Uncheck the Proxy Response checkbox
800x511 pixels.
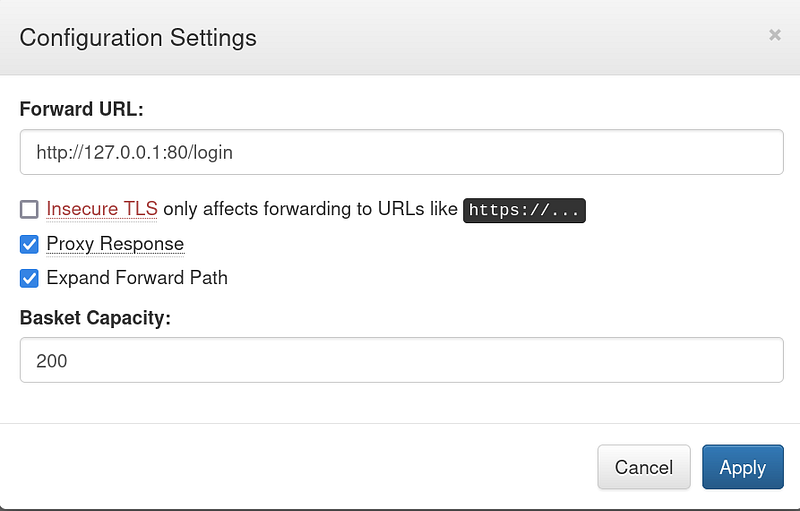pos(29,244)
